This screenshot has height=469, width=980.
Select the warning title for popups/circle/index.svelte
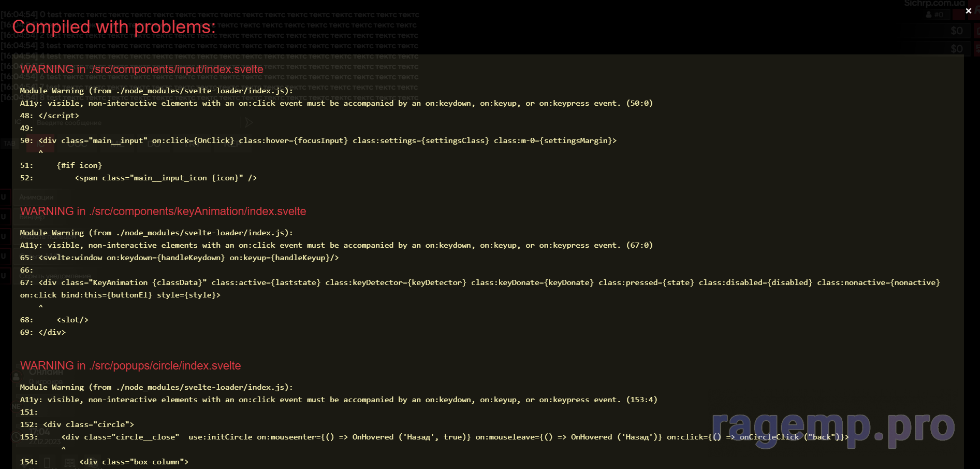pos(130,365)
